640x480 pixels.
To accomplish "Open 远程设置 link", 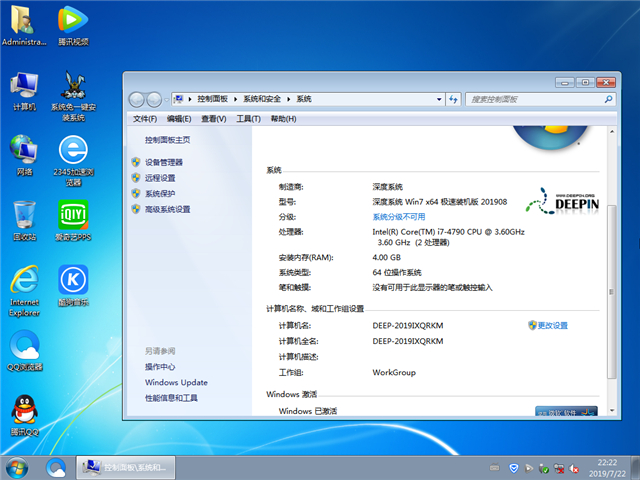I will point(160,178).
